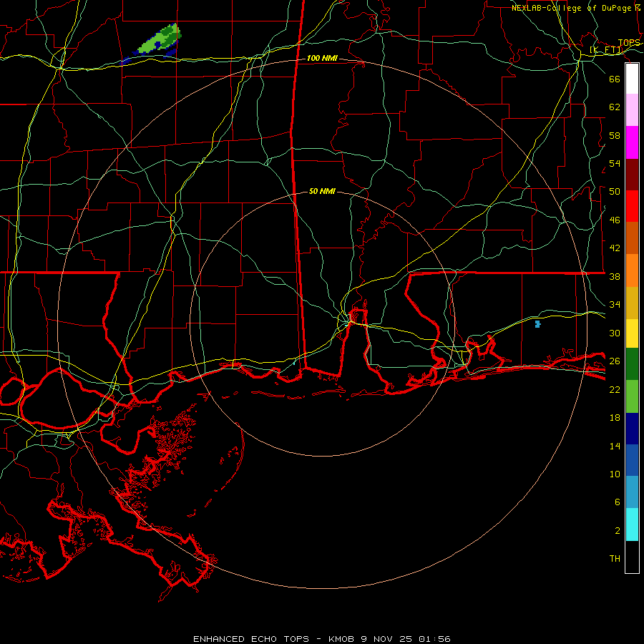The image size is (644, 644).
Task: Click the "01:56" scan time
Action: [x=434, y=639]
